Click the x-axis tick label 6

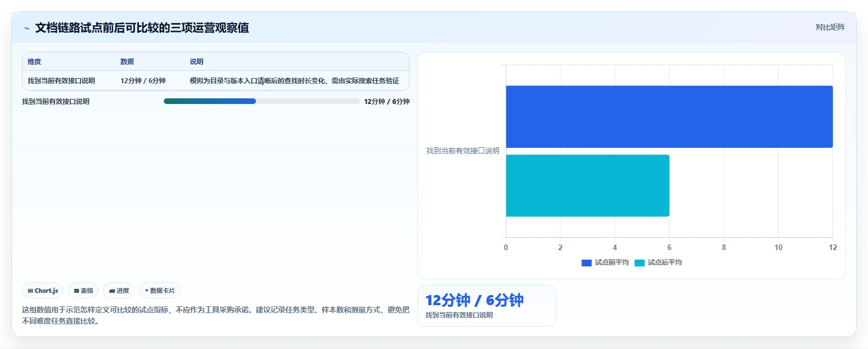coord(669,247)
